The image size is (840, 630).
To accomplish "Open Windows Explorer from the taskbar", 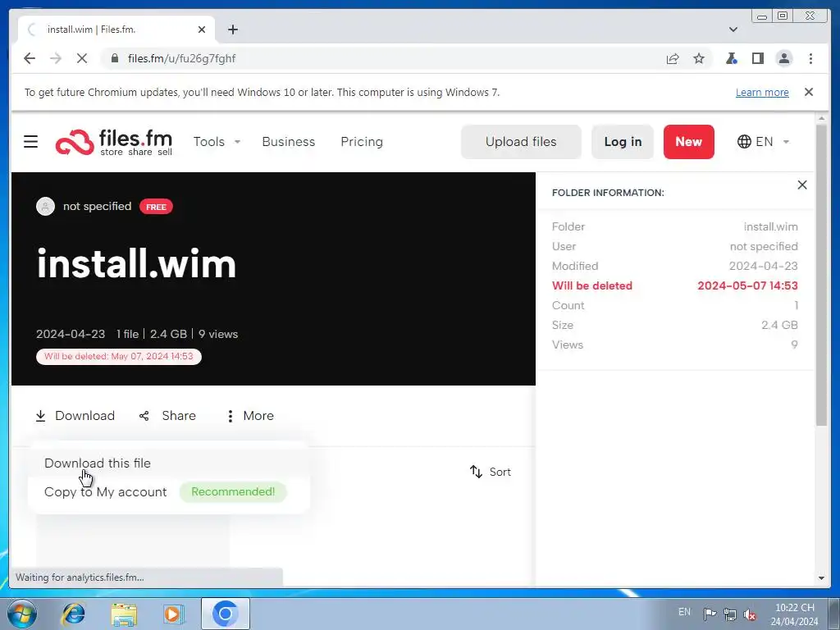I will click(124, 614).
